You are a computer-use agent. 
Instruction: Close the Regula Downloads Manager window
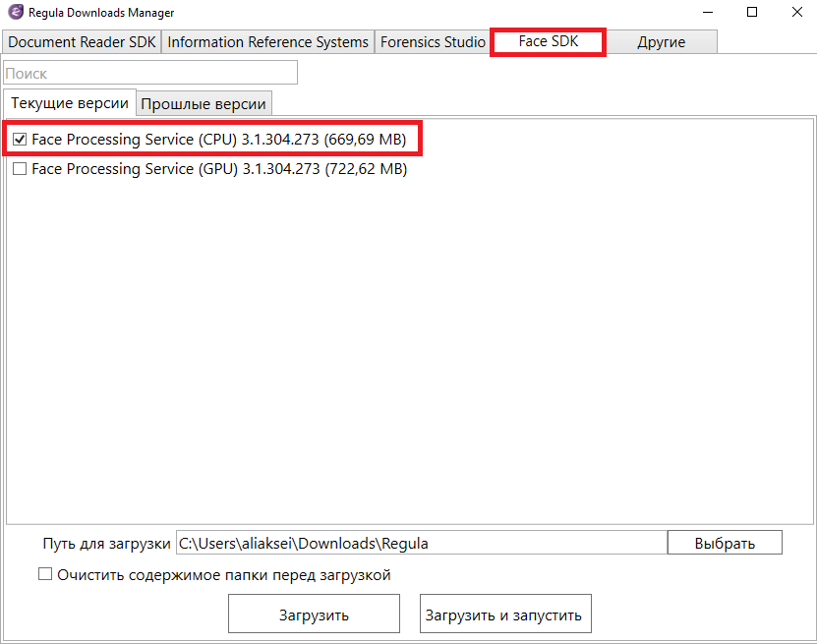(796, 12)
